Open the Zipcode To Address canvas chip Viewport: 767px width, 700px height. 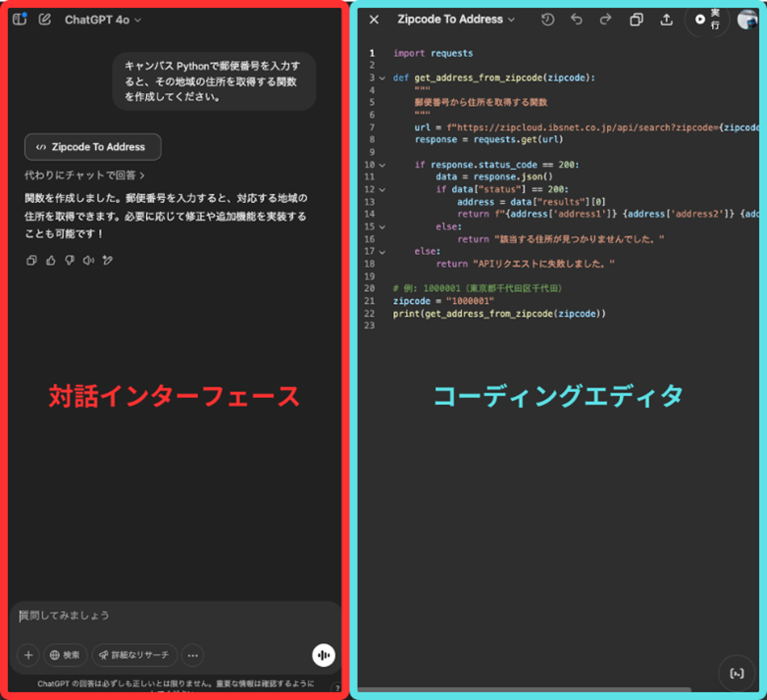click(x=92, y=147)
